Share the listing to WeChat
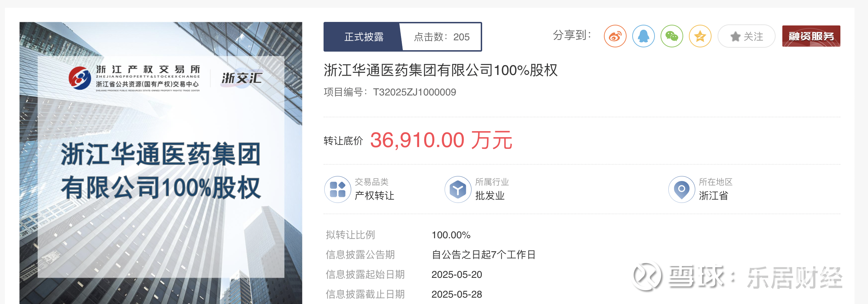Viewport: 868px width, 304px height. click(x=672, y=36)
